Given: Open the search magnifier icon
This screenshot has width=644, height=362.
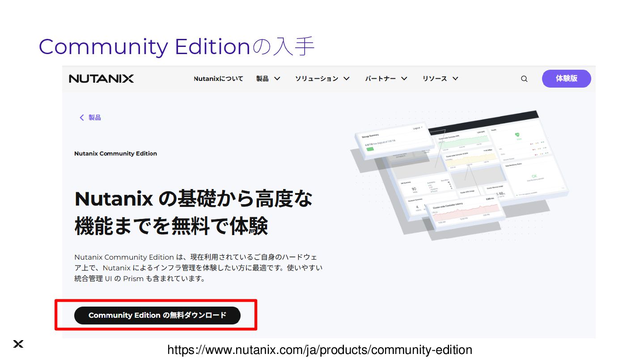Looking at the screenshot, I should pyautogui.click(x=524, y=79).
